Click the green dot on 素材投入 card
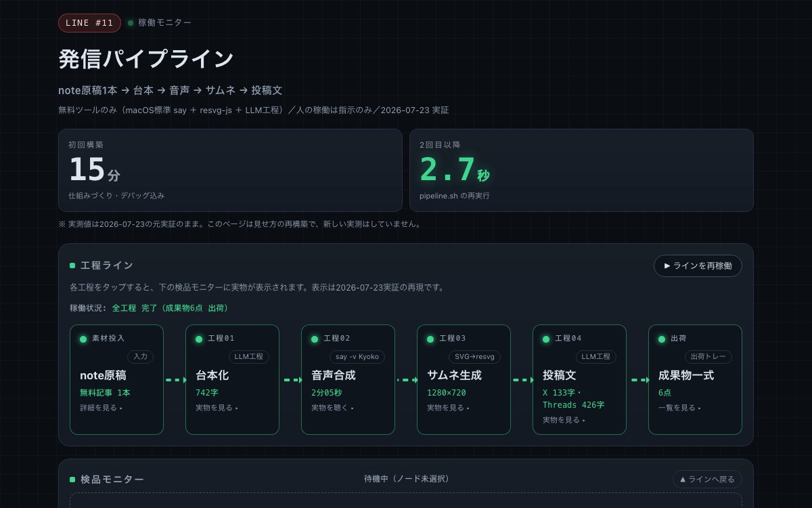The width and height of the screenshot is (812, 508). pos(83,339)
